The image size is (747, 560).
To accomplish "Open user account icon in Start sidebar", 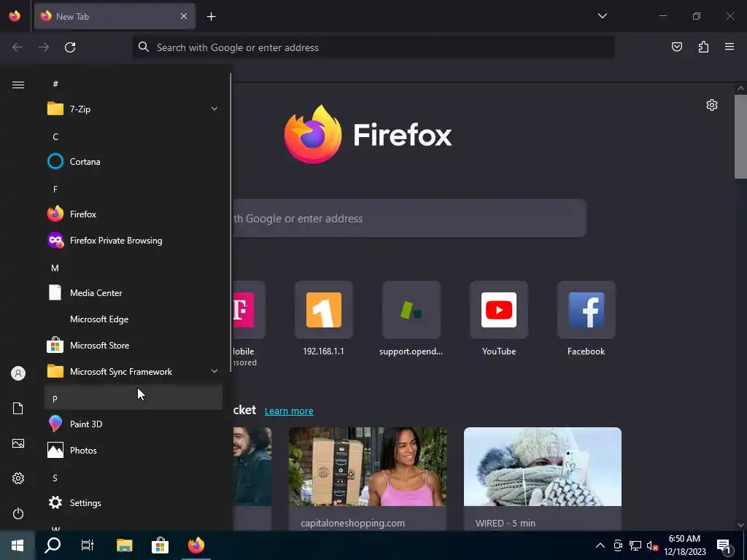I will tap(18, 373).
